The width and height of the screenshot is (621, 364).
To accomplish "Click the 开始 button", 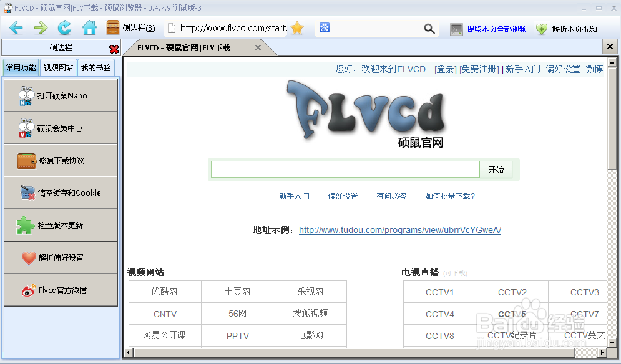I will [x=496, y=170].
